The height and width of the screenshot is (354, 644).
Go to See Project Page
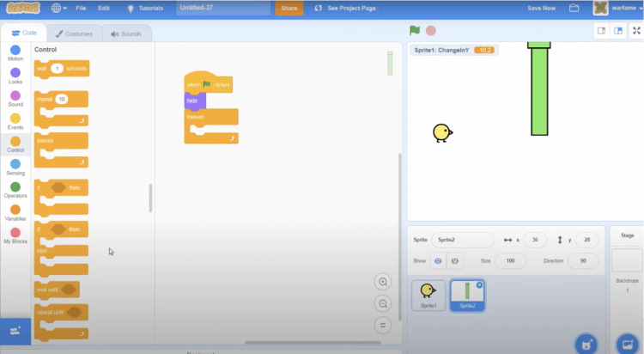[x=345, y=8]
